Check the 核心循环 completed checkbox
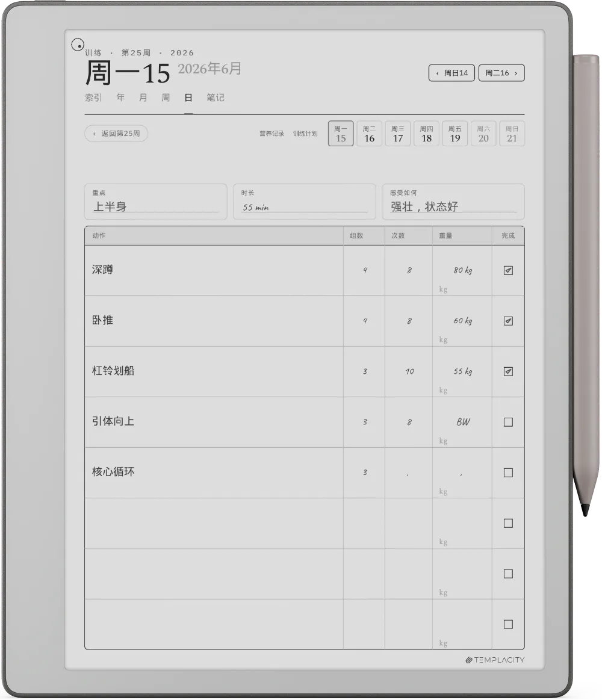The height and width of the screenshot is (700, 602). pyautogui.click(x=508, y=472)
